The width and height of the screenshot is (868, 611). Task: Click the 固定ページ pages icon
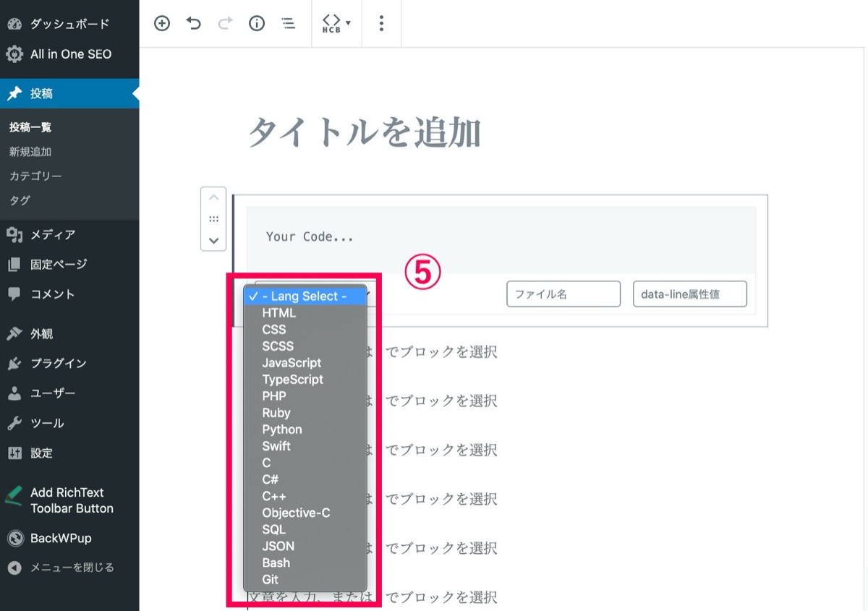coord(14,265)
